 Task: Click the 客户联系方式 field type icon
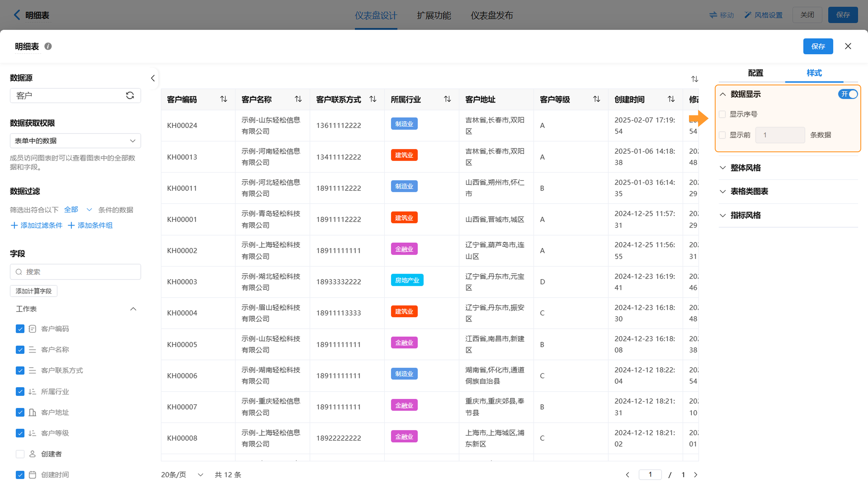tap(32, 371)
